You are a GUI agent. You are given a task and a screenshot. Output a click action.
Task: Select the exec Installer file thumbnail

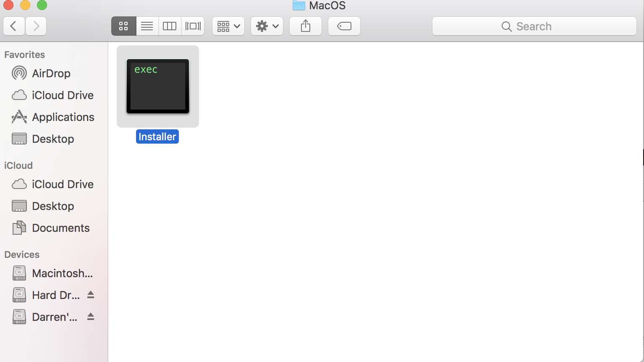(x=158, y=86)
